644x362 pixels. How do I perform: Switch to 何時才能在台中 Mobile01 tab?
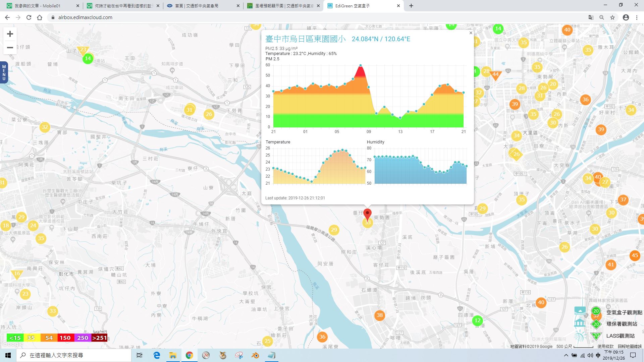(x=123, y=6)
